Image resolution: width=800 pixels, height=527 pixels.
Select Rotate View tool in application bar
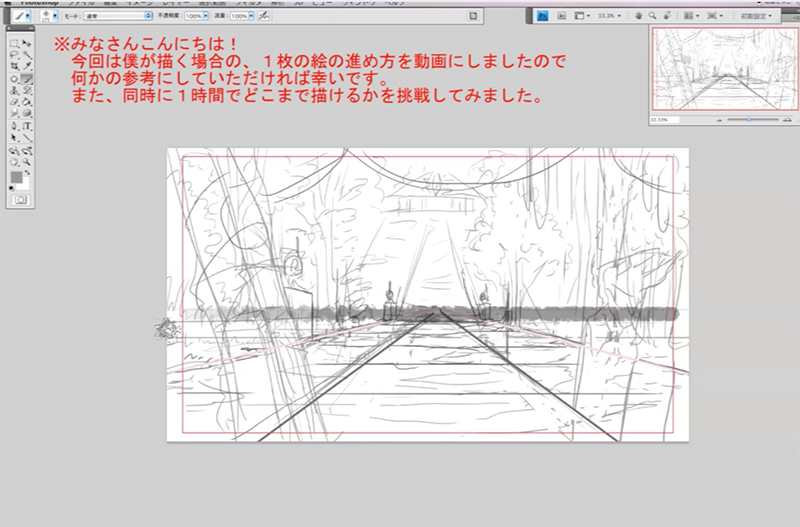point(667,16)
